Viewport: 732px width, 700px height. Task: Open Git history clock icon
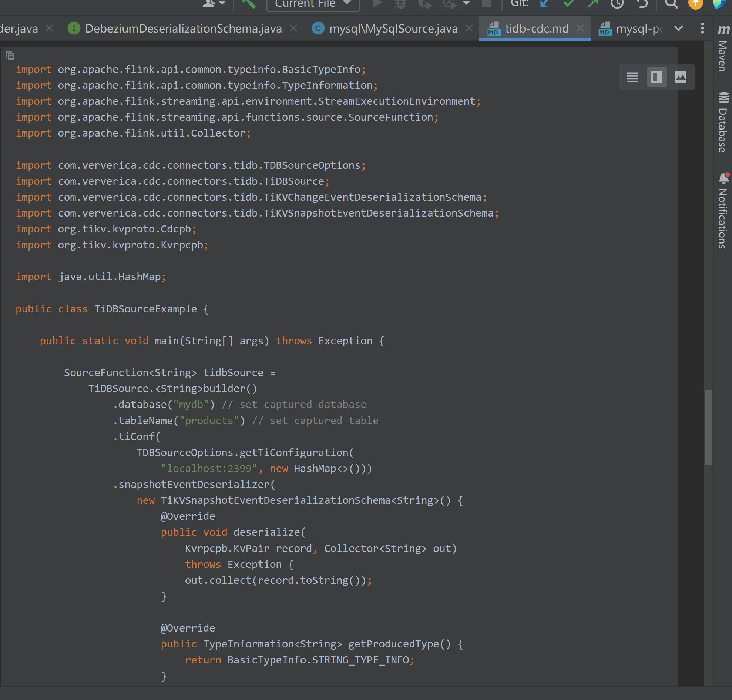pos(617,3)
